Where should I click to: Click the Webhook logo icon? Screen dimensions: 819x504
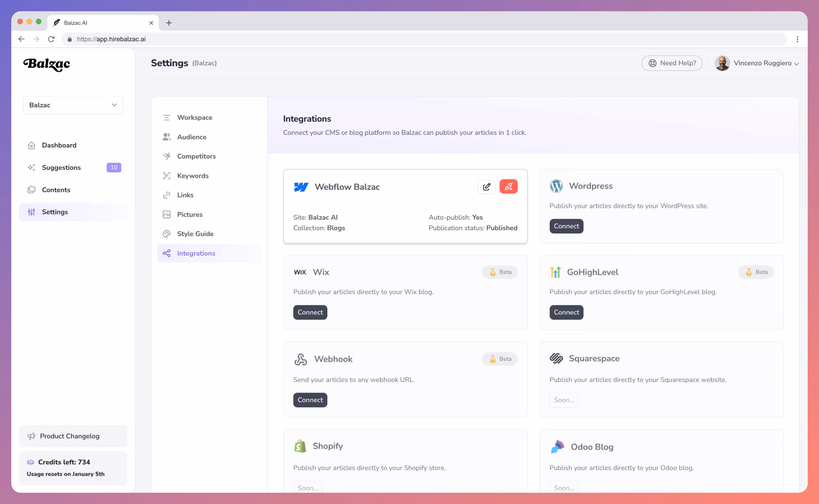(x=300, y=359)
